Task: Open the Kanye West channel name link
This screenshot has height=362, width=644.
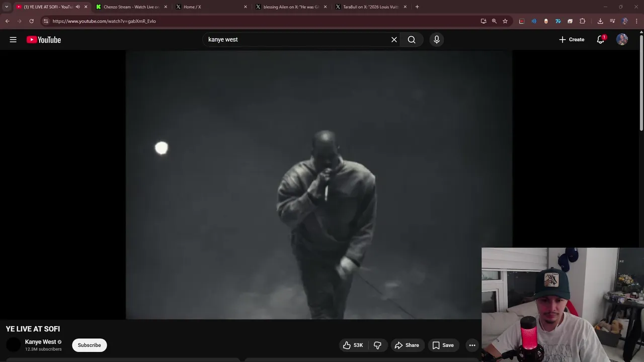Action: [41, 342]
